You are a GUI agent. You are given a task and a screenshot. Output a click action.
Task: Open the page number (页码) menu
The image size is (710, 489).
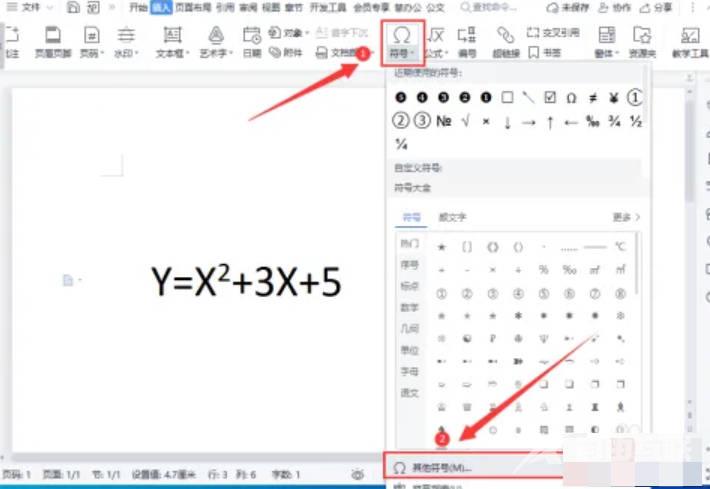coord(91,42)
